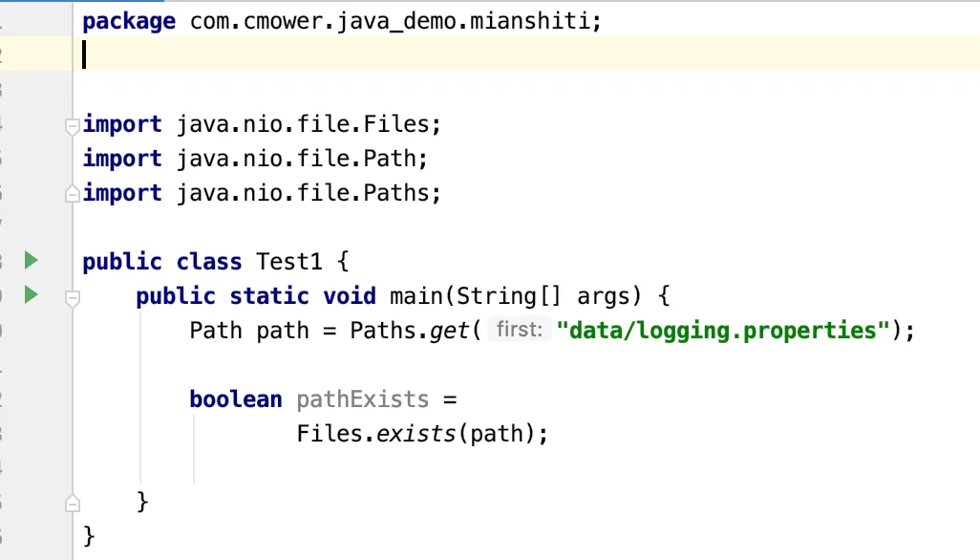Run Test1 class via gutter arrow

pos(31,260)
